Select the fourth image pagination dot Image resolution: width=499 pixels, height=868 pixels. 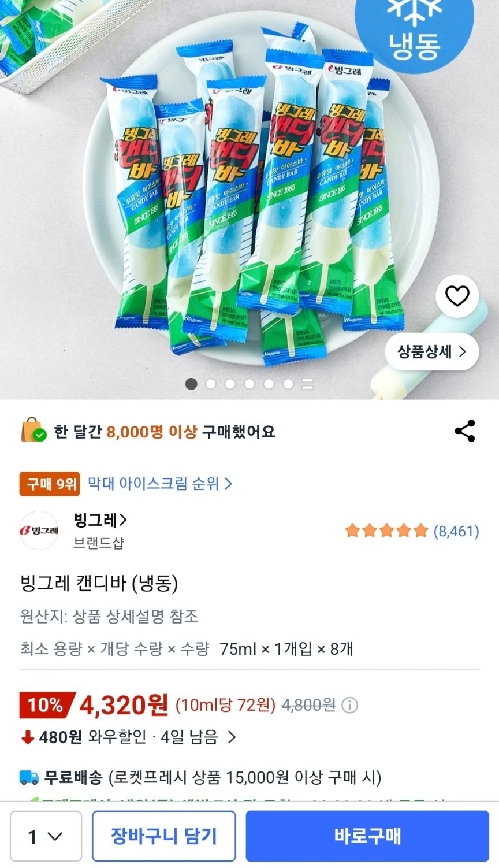[x=249, y=384]
